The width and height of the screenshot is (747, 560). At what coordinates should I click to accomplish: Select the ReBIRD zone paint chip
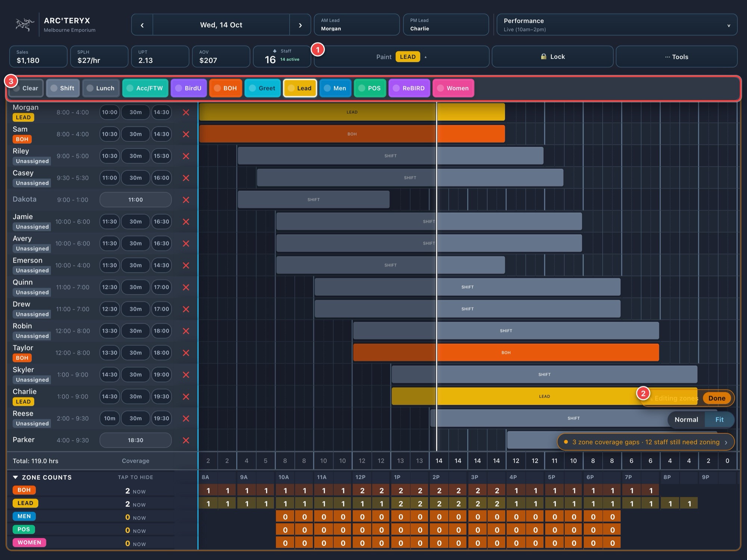[x=409, y=88]
